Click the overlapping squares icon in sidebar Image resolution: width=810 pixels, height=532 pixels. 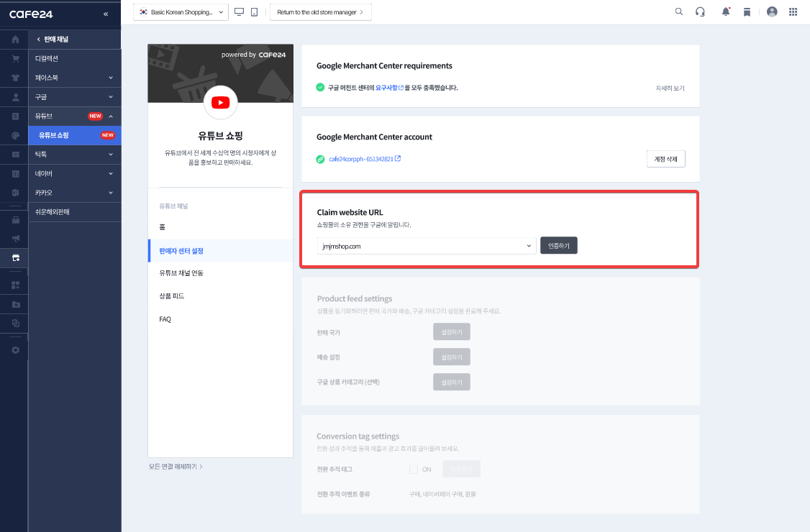16,324
